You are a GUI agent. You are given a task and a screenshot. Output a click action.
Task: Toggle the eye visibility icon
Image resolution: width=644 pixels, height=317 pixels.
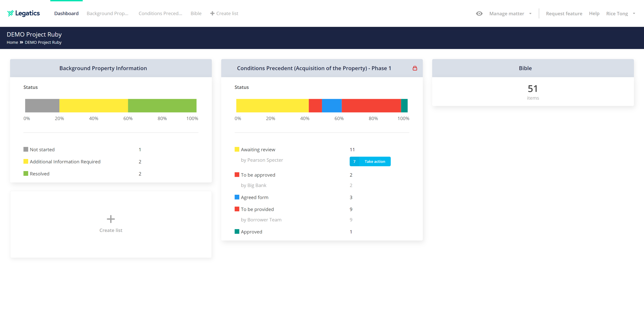click(x=479, y=14)
